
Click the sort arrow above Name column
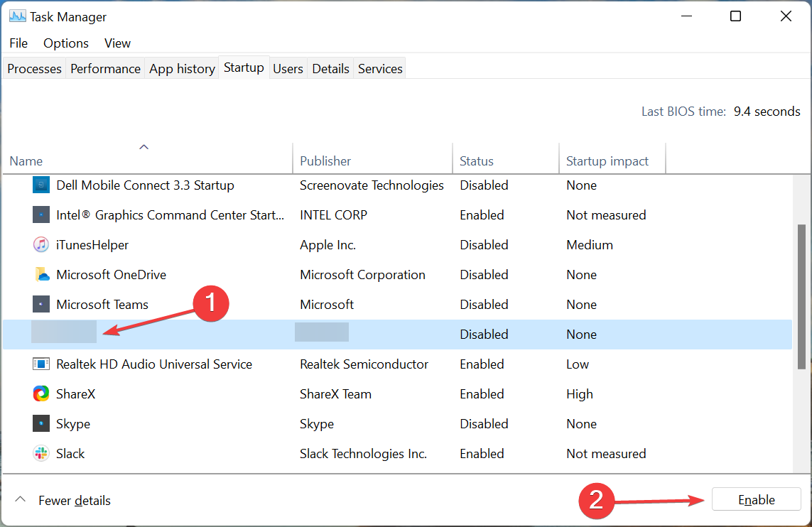(144, 147)
